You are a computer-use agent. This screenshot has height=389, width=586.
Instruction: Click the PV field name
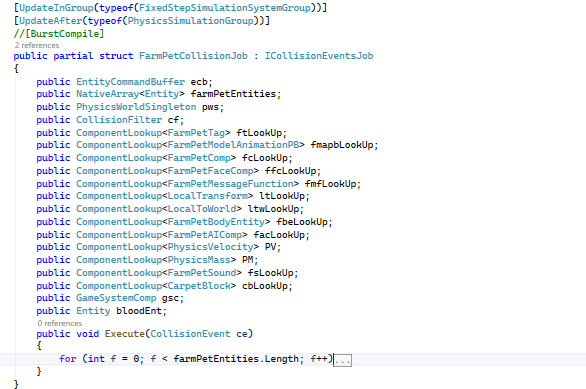(x=271, y=247)
